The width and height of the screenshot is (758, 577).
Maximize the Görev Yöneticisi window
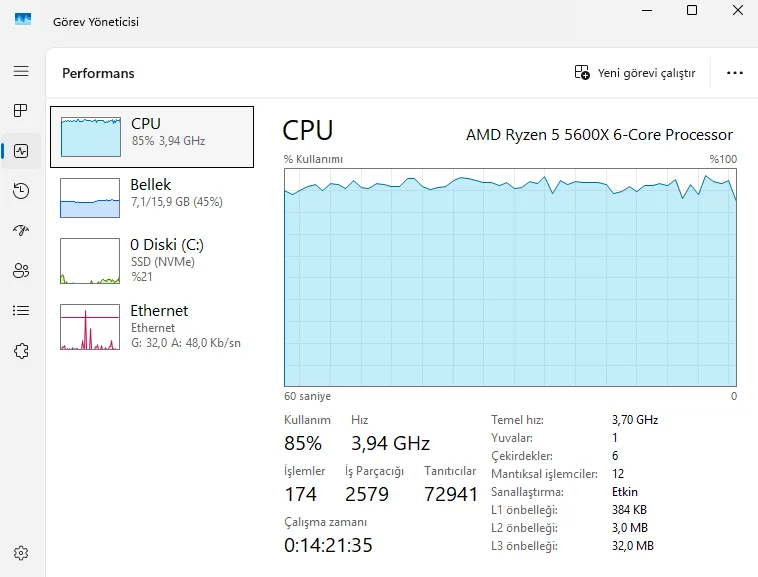click(x=692, y=10)
